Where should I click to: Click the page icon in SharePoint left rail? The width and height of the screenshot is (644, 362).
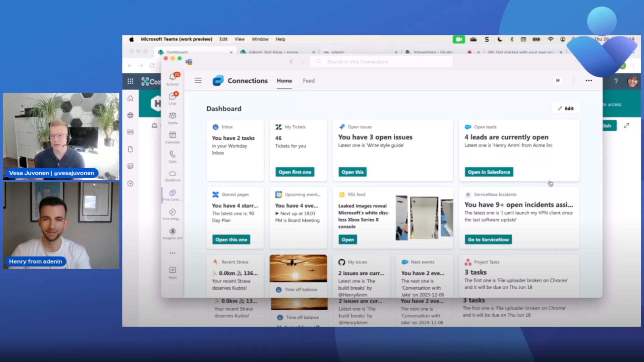point(130,149)
